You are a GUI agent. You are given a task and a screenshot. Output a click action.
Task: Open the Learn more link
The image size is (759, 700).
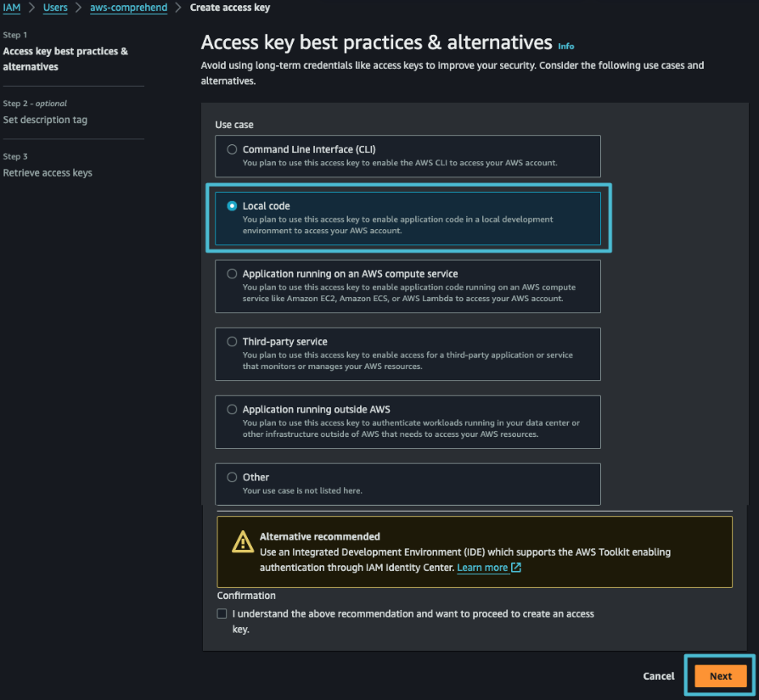tap(481, 568)
